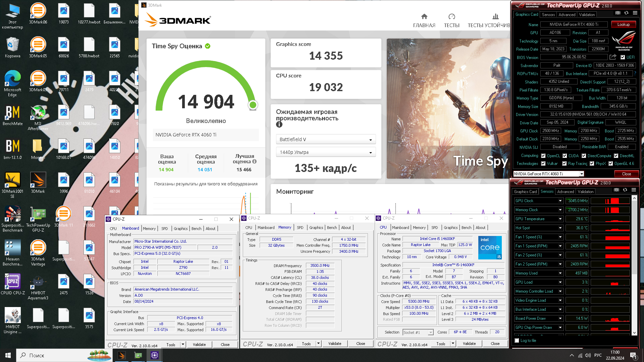Open Socket #1 selection dropdown in CPU-Z
This screenshot has height=362, width=644.
click(418, 332)
